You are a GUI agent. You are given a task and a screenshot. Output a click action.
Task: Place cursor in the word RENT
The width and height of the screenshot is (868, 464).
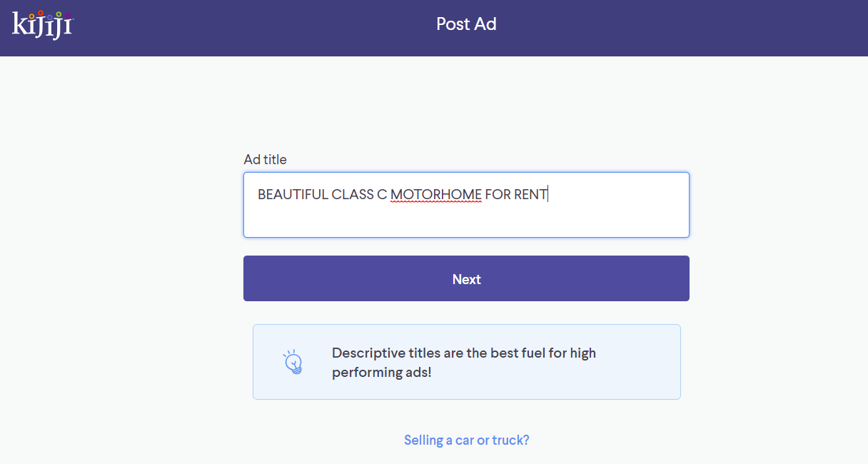(530, 194)
